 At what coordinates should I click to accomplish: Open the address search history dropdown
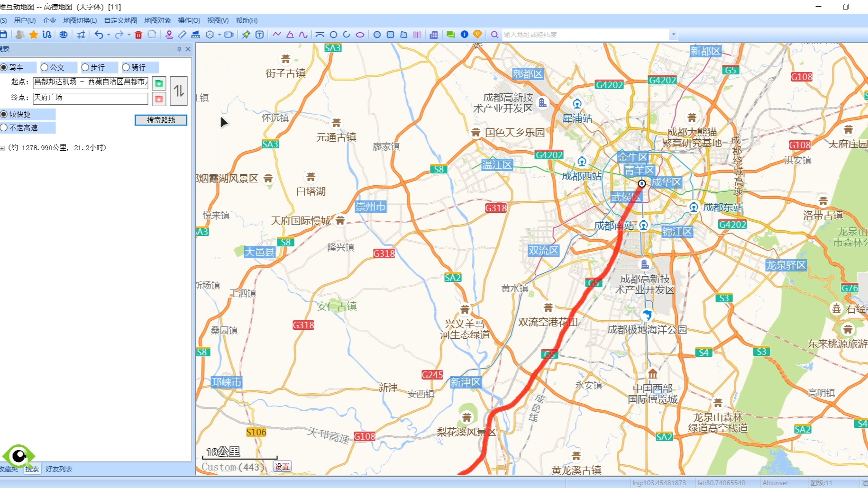coord(674,34)
